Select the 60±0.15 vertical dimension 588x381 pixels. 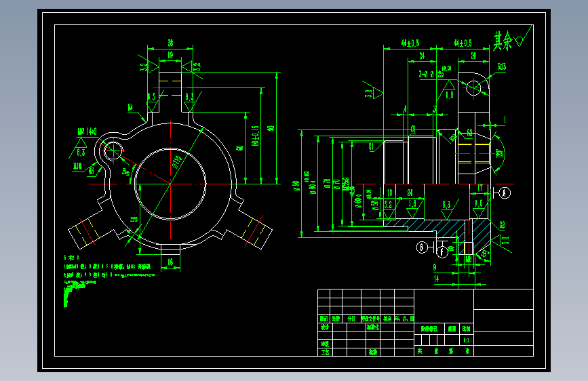point(255,136)
